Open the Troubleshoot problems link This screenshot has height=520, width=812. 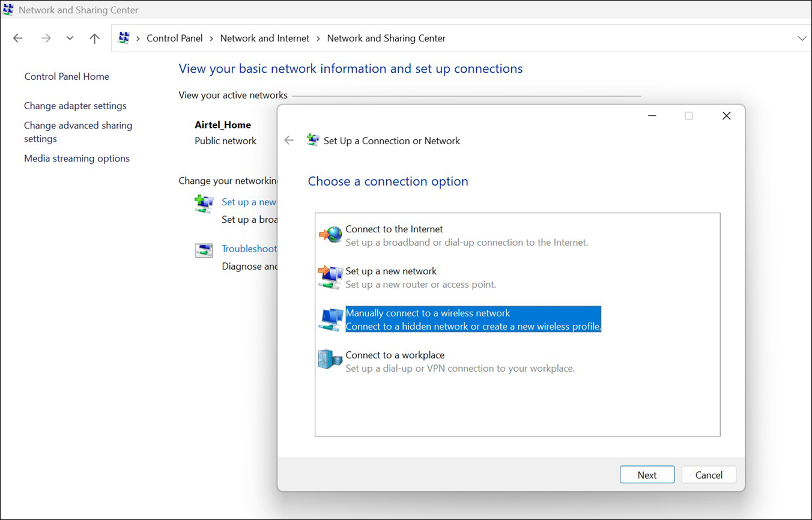point(249,249)
